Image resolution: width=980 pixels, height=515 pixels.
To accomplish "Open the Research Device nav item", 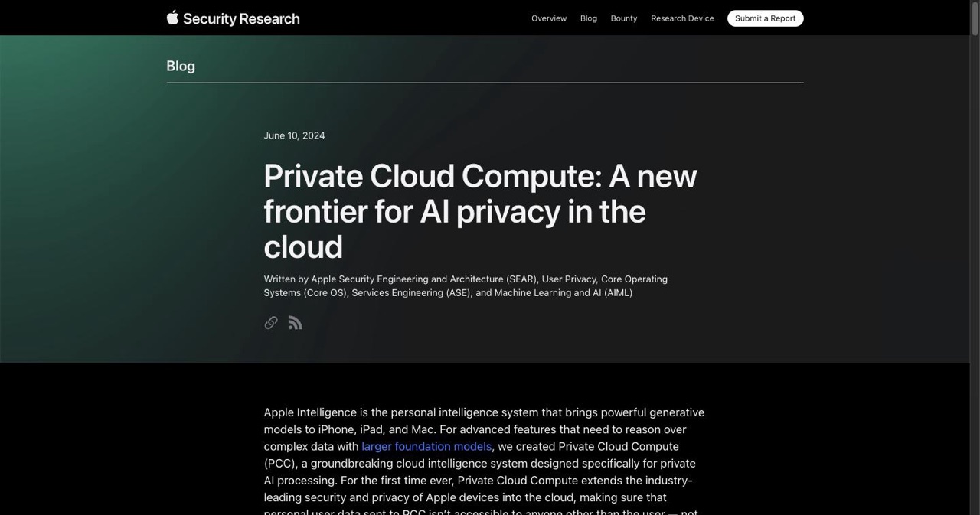I will [x=682, y=18].
